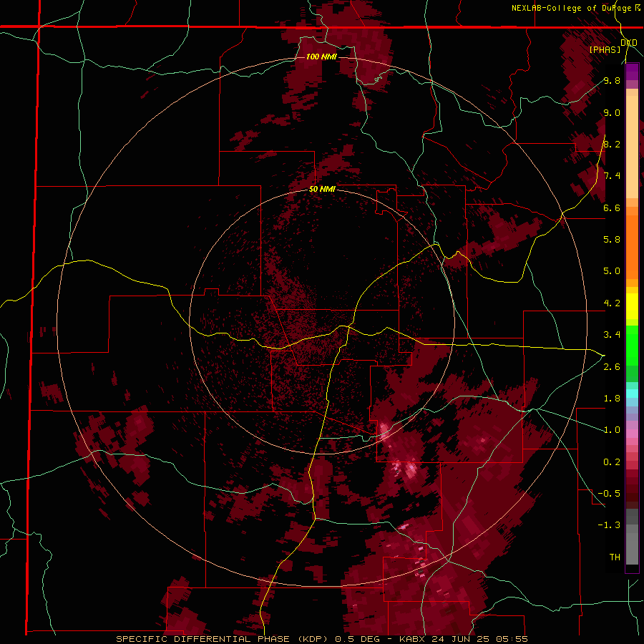Screen dimensions: 644x644
Task: Click the 5.8 legend value
Action: (x=612, y=240)
